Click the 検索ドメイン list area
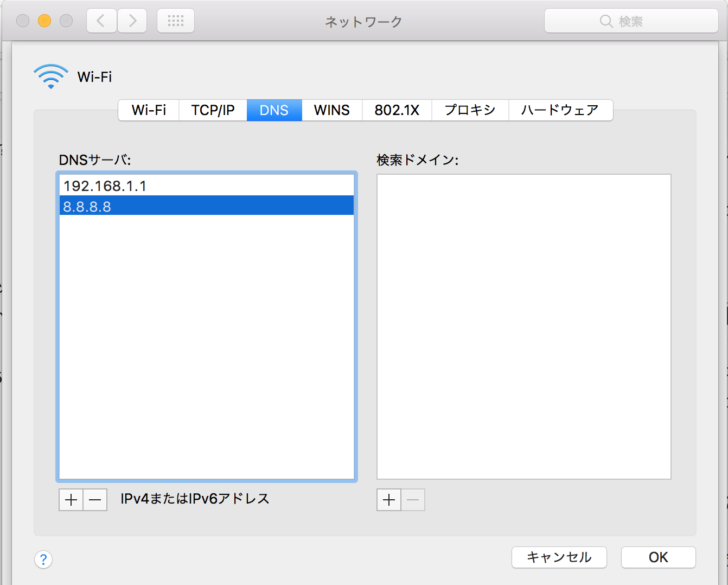 pyautogui.click(x=523, y=326)
